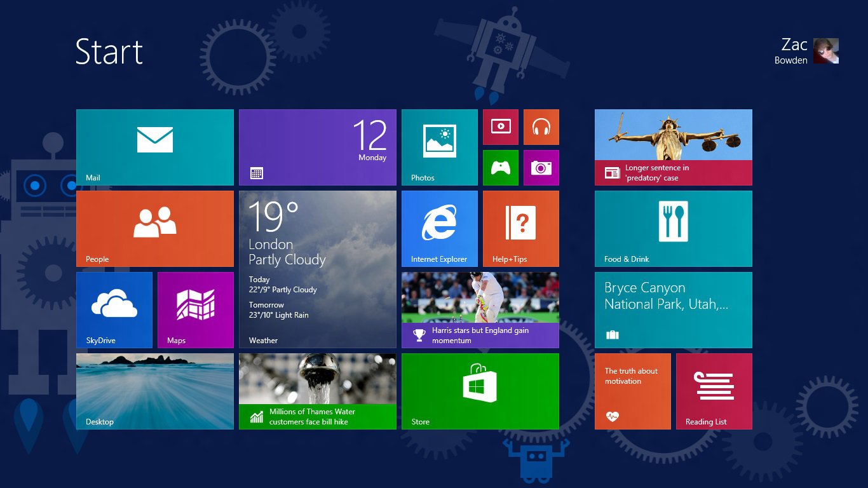Open Health tile 'The truth about motivation'
Viewport: 868px width, 488px height.
tap(633, 391)
